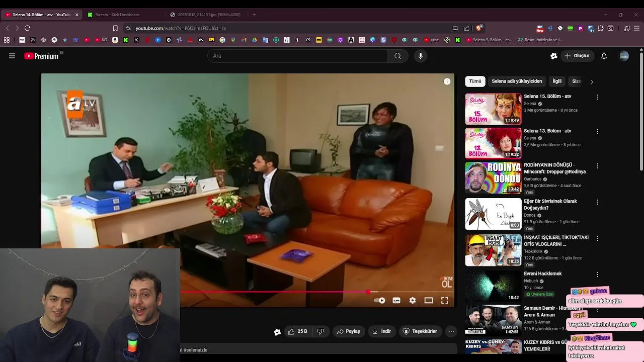644x362 pixels.
Task: Toggle autoplay switch in player
Action: pos(379,300)
